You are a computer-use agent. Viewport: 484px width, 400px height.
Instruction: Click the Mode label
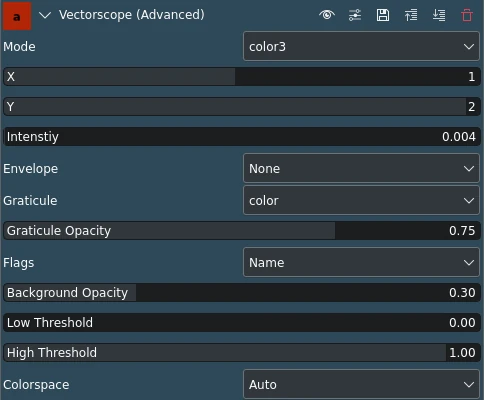[x=19, y=47]
